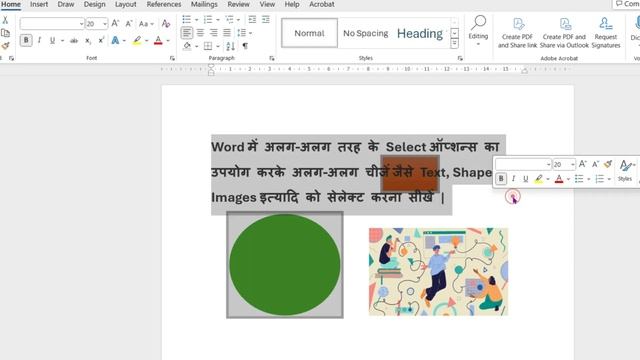The height and width of the screenshot is (360, 640).
Task: Click the Cut scissors icon
Action: pyautogui.click(x=5, y=20)
